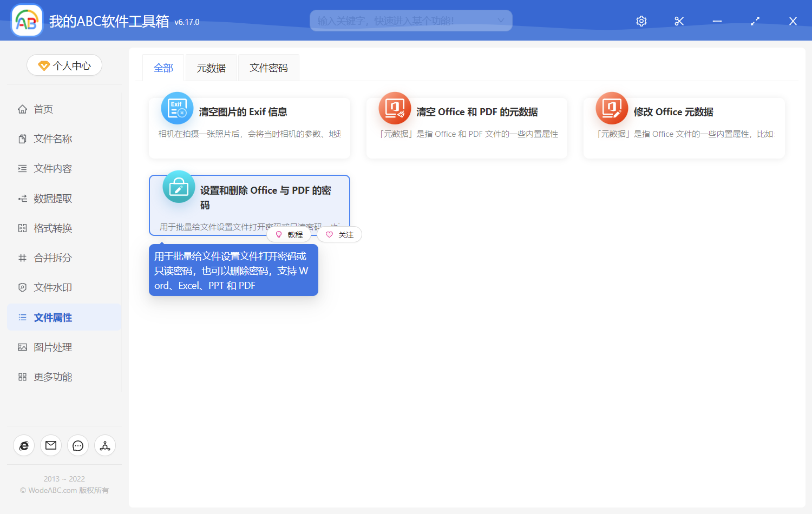Click the email contact icon
The width and height of the screenshot is (812, 514).
[x=51, y=445]
